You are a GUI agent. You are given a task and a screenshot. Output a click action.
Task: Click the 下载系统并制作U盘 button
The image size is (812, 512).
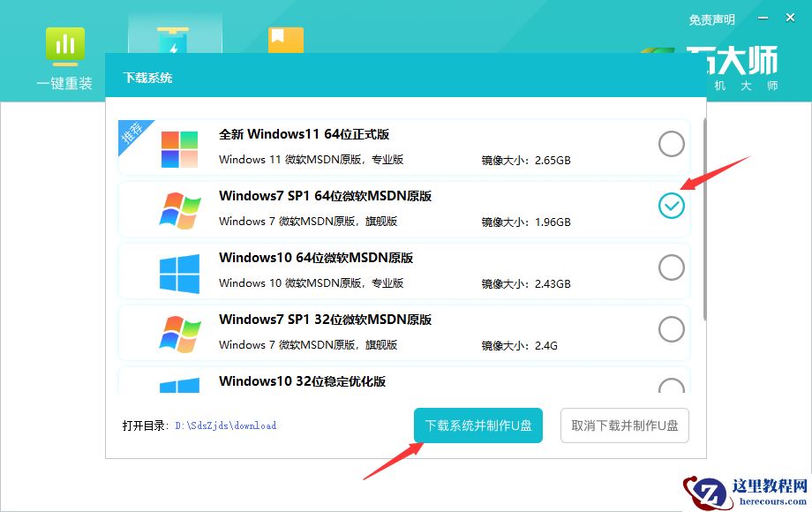pyautogui.click(x=477, y=425)
